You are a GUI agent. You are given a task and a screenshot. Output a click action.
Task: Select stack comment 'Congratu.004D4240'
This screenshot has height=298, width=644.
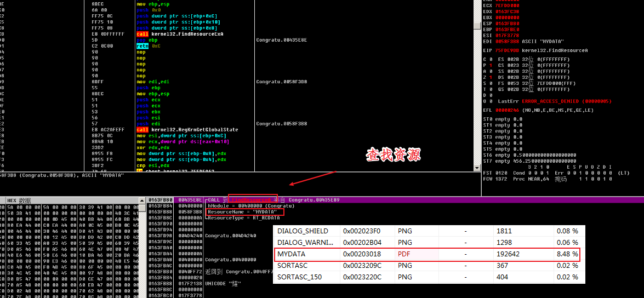[230, 236]
